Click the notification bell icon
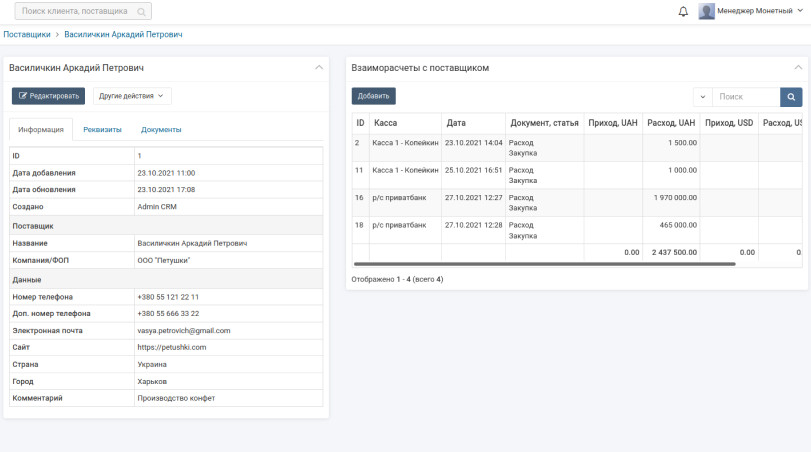 click(x=683, y=12)
